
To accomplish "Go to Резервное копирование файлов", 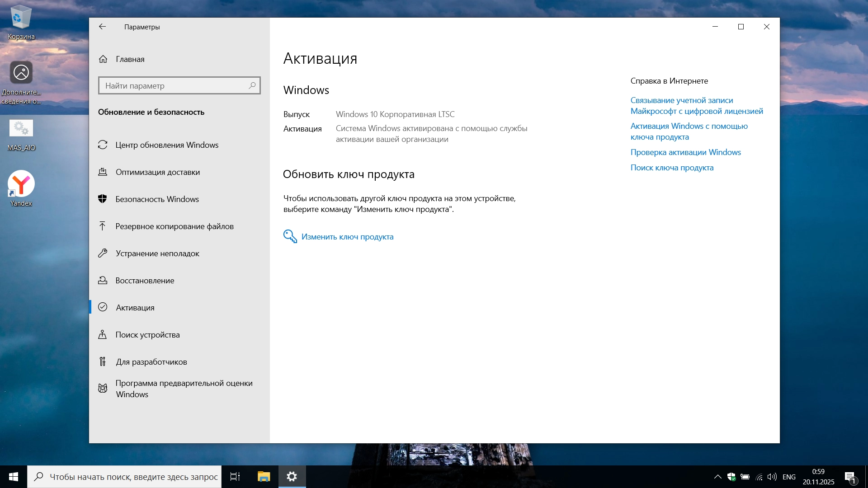I will 174,226.
